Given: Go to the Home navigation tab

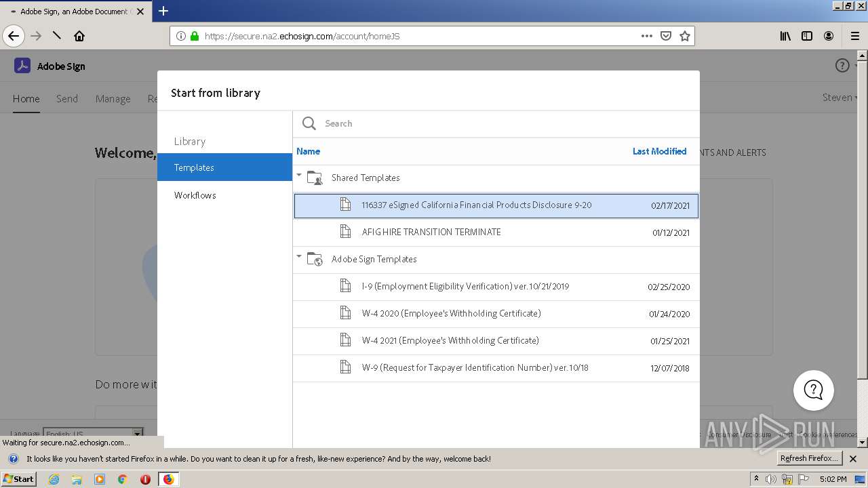Looking at the screenshot, I should click(26, 98).
